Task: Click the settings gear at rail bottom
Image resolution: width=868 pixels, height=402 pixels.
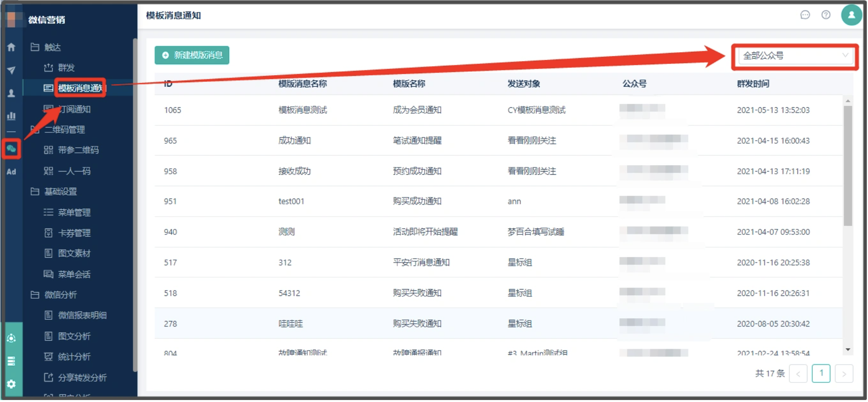Action: tap(11, 384)
